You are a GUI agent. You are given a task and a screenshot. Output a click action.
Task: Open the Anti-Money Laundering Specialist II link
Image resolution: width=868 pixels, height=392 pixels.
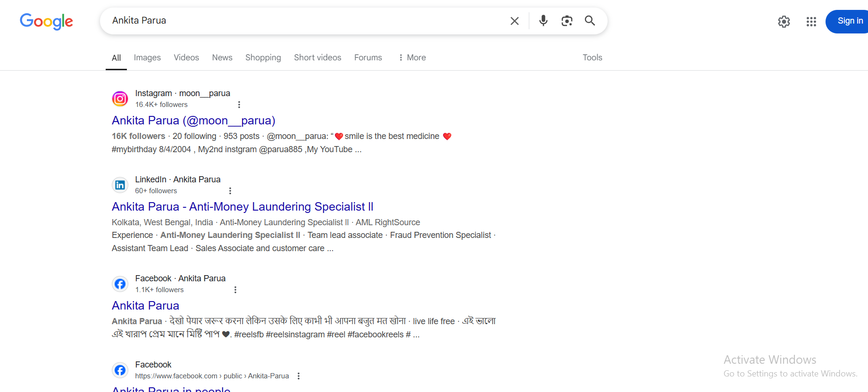coord(242,207)
